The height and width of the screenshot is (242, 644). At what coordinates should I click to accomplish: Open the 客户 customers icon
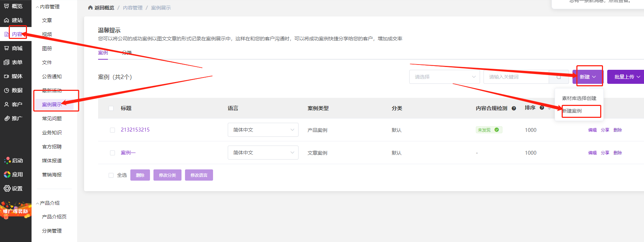click(6, 105)
